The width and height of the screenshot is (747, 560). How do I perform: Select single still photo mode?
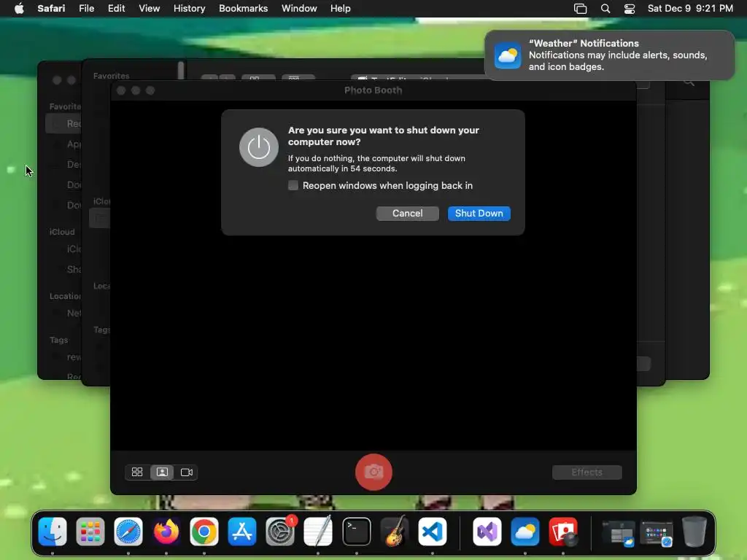[x=162, y=472]
